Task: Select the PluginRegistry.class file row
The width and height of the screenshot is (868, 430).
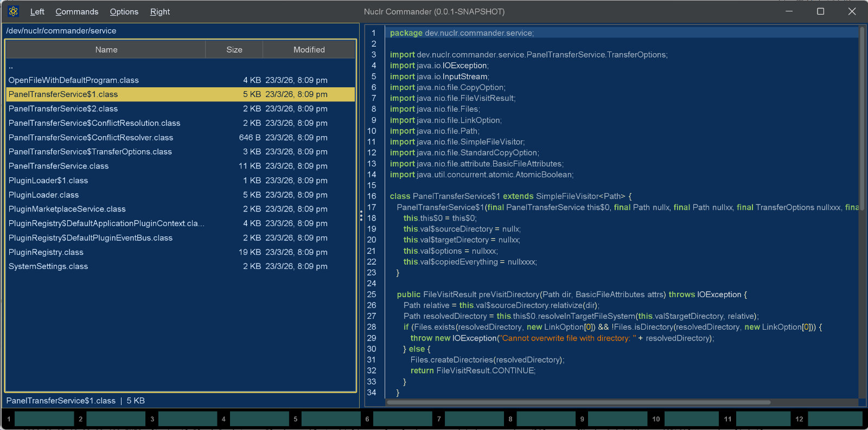Action: (x=181, y=252)
